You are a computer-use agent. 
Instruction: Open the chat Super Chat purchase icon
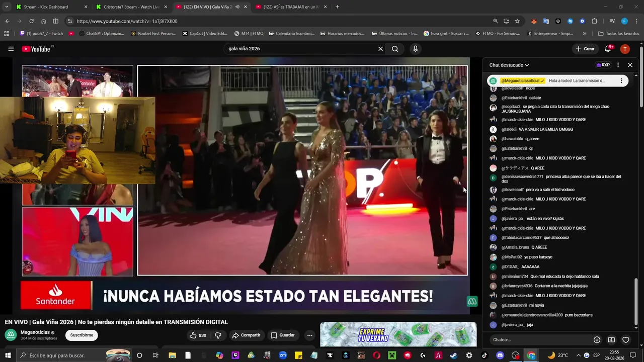click(611, 340)
